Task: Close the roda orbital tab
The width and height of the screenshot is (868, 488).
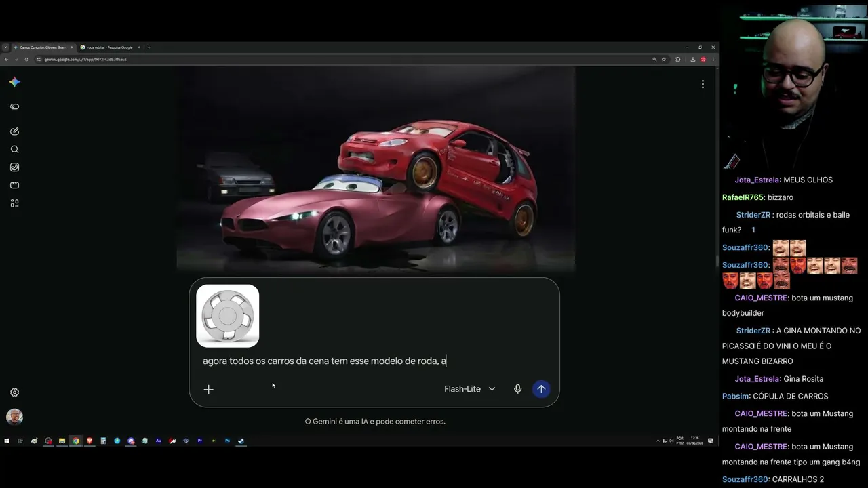Action: [138, 47]
